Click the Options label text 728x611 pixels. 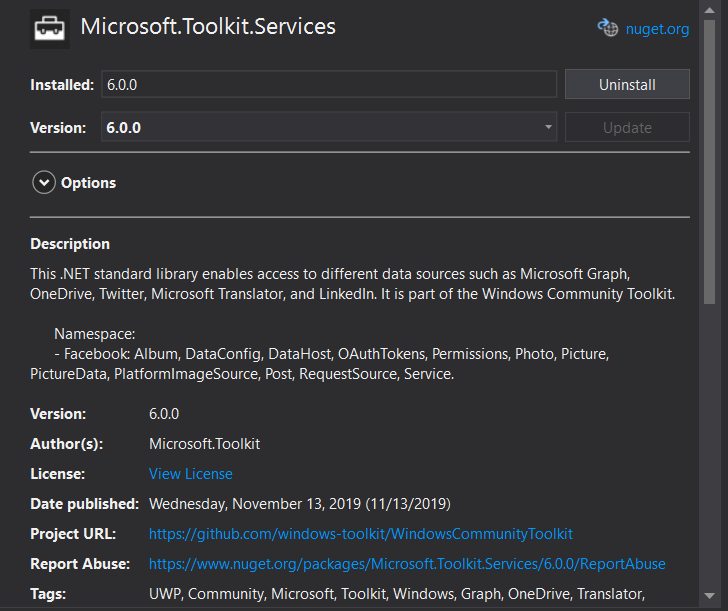(88, 183)
